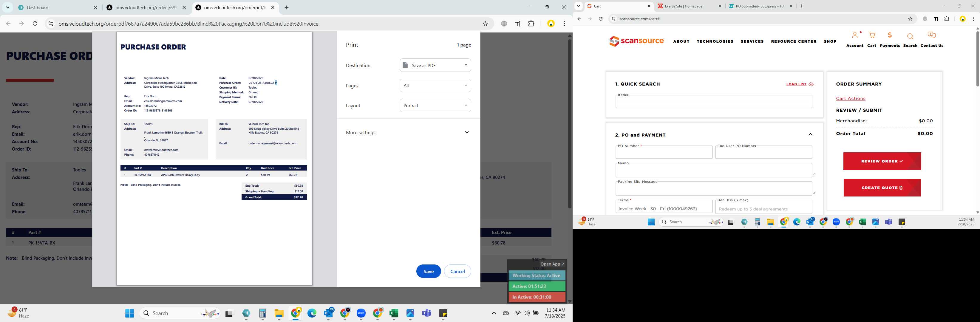Click the ScanSource Account icon

[x=855, y=35]
